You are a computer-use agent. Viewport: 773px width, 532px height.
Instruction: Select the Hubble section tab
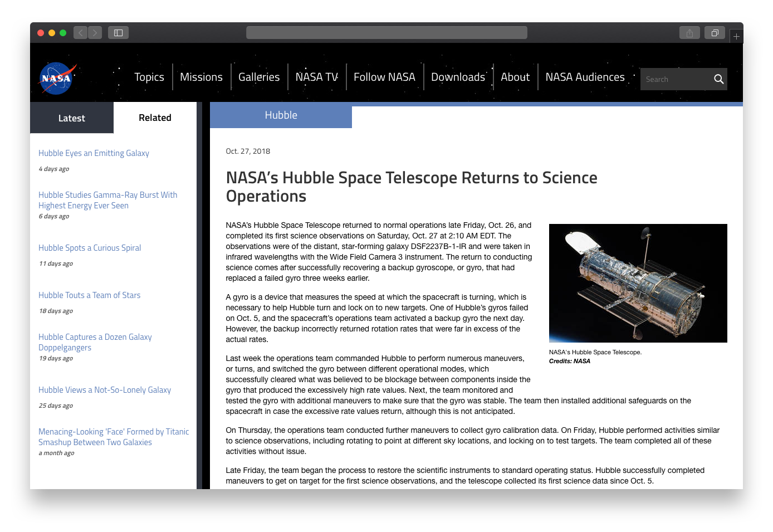281,115
